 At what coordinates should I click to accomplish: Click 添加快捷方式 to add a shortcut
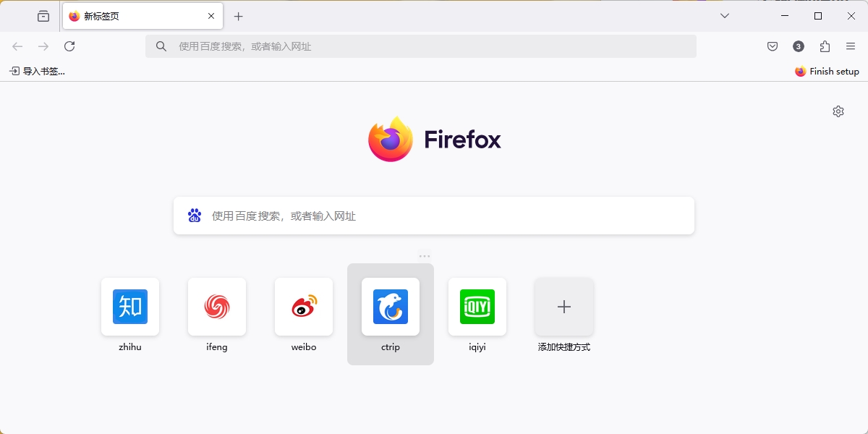[x=563, y=307]
